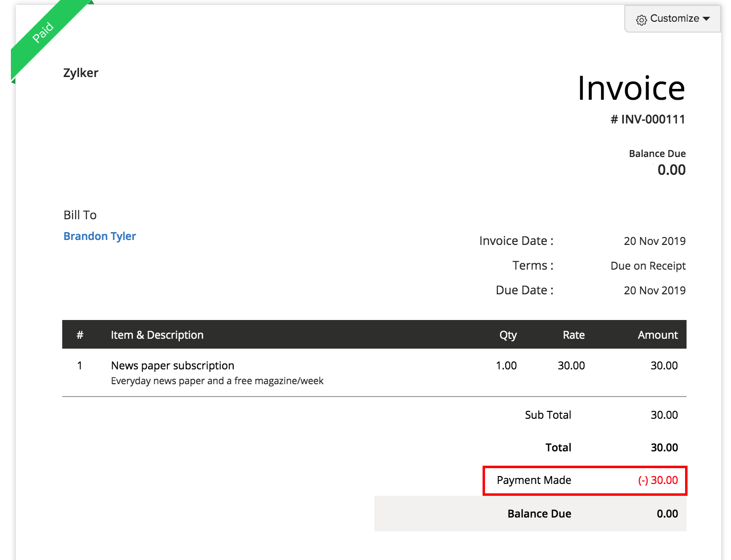Image resolution: width=731 pixels, height=560 pixels.
Task: Select the Zylker company logo text
Action: 81,73
